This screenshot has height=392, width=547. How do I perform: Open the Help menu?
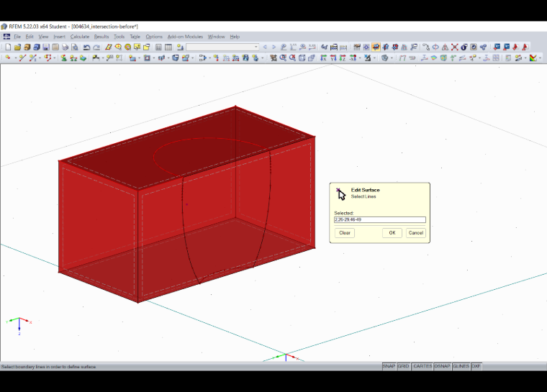point(235,37)
